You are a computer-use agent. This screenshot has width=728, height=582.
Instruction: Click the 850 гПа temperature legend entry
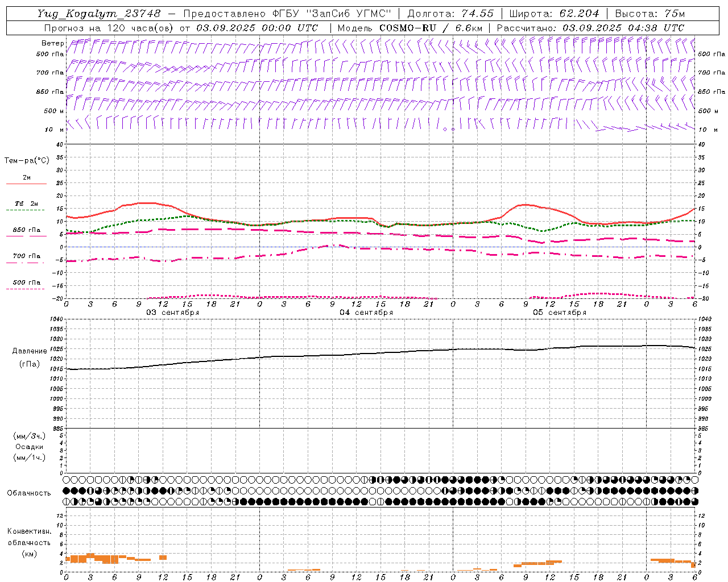click(26, 230)
